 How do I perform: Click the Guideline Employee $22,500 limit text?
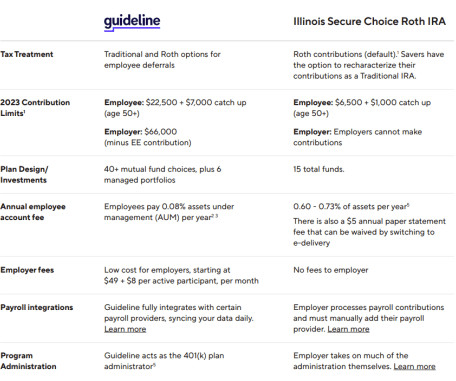click(175, 108)
